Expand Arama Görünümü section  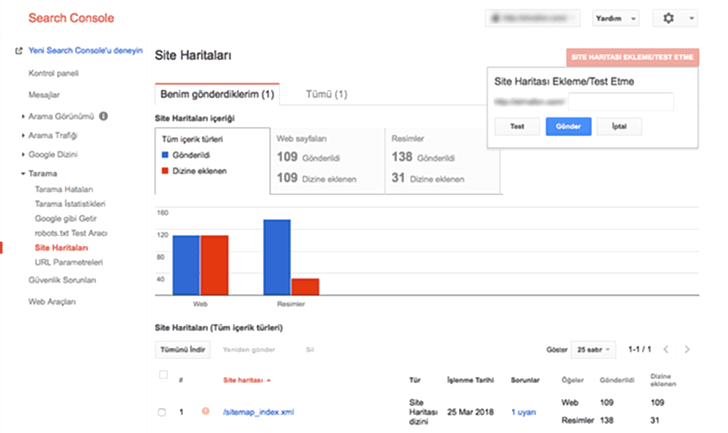point(23,116)
